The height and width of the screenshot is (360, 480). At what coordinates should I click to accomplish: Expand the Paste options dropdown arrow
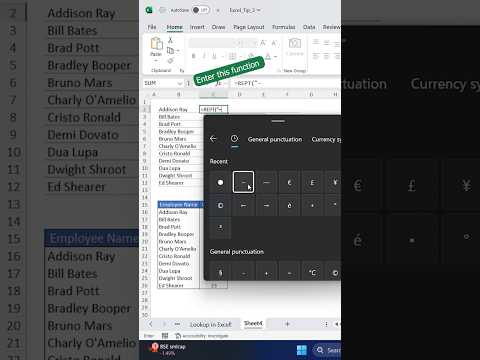(156, 61)
